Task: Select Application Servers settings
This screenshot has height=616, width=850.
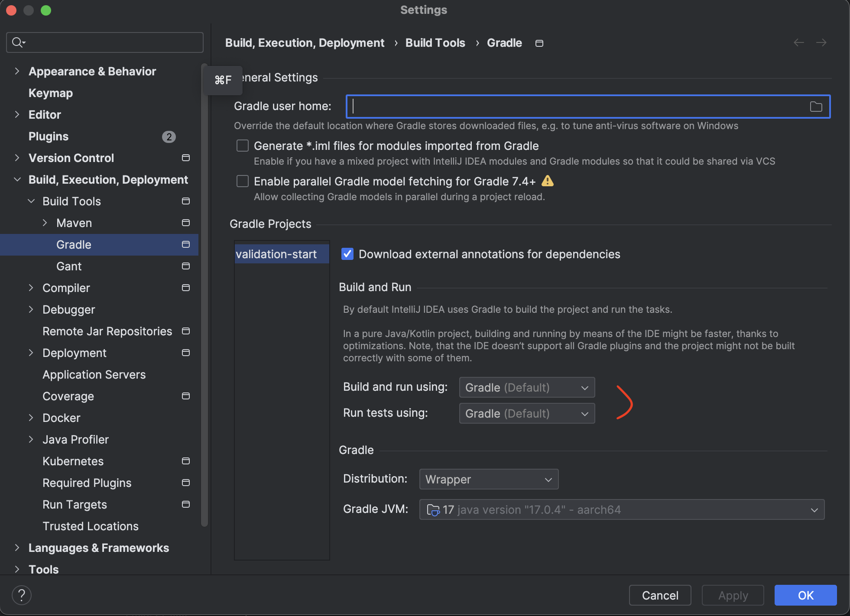Action: [x=94, y=375]
